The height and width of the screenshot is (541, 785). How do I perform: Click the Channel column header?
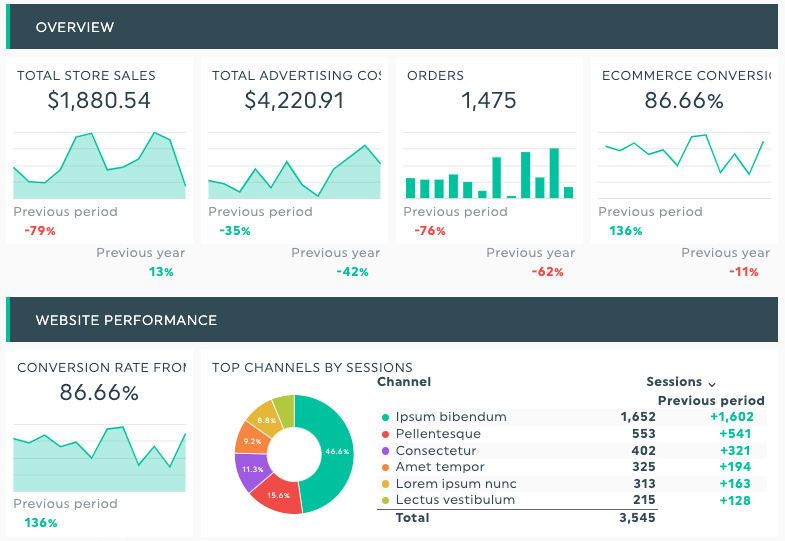(404, 382)
